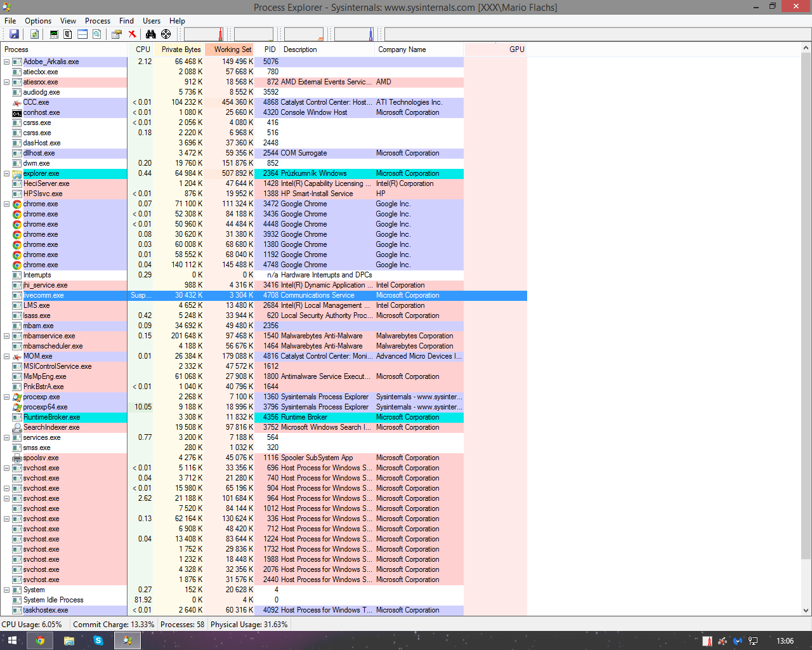Open the Options menu

[x=38, y=21]
